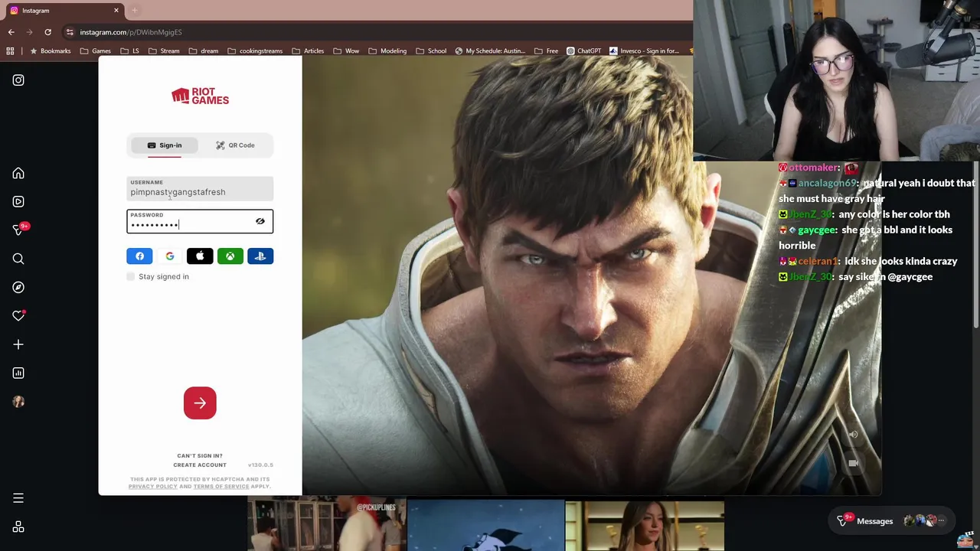Close the Instagram browser tab

pyautogui.click(x=116, y=11)
